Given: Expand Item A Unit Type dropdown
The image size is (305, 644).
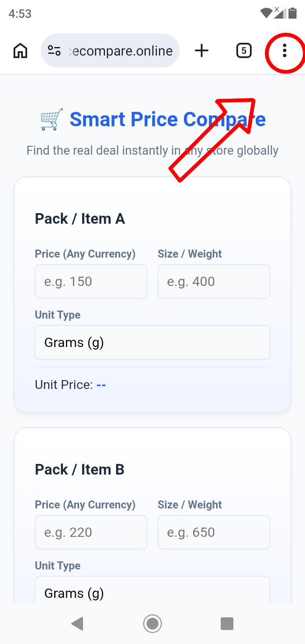Looking at the screenshot, I should [x=152, y=342].
